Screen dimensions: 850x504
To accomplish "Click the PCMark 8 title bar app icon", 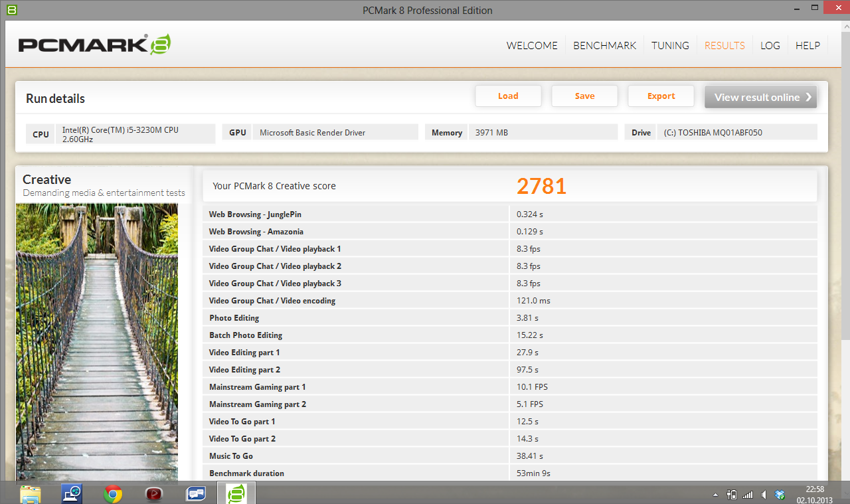I will [11, 10].
